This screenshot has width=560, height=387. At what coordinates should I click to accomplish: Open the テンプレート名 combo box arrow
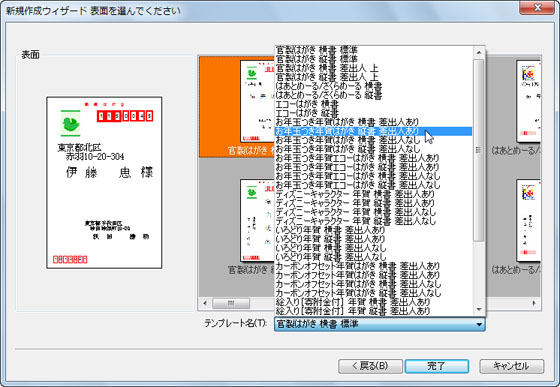click(x=479, y=325)
